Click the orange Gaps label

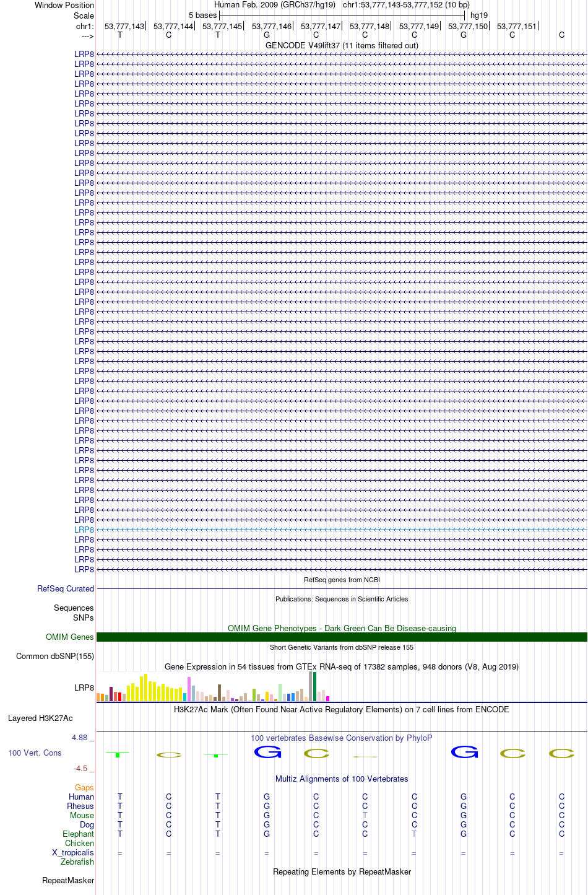tap(84, 787)
